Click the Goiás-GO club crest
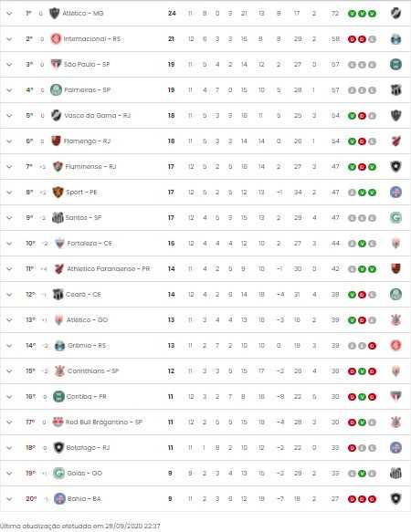 tap(59, 473)
